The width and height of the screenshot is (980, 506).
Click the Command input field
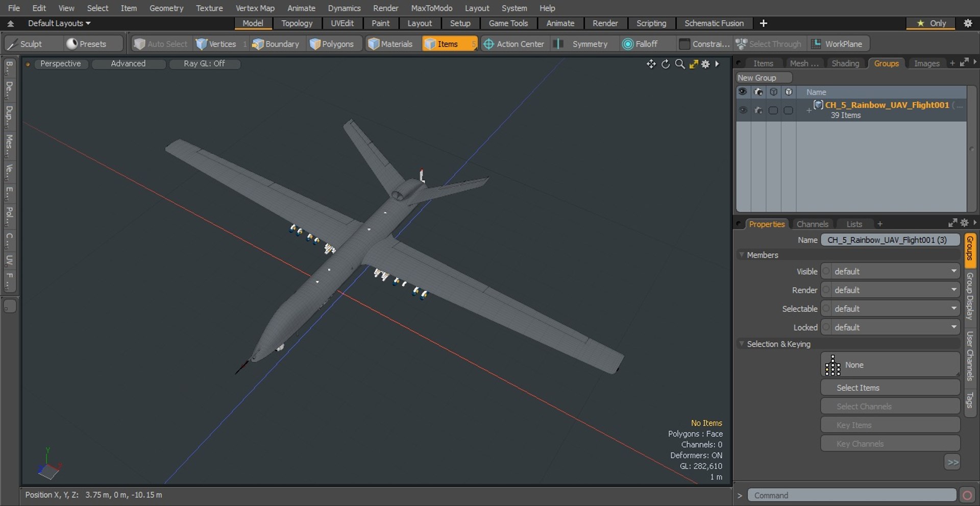tap(851, 495)
